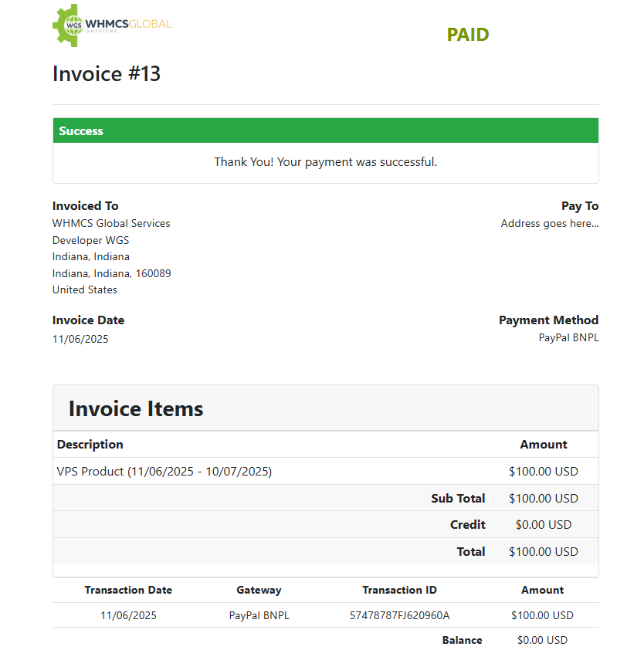
Task: Click the Invoice #13 heading
Action: (107, 74)
